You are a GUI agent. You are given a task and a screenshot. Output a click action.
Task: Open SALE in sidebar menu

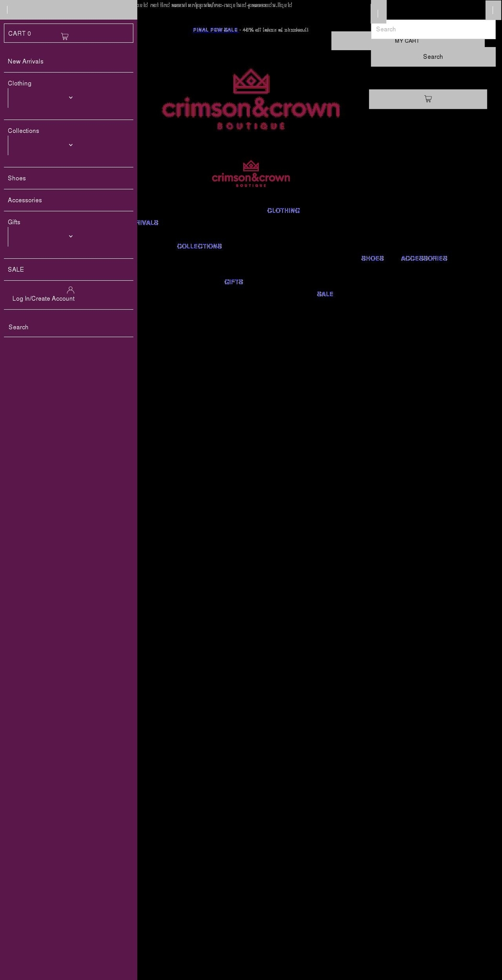(16, 270)
